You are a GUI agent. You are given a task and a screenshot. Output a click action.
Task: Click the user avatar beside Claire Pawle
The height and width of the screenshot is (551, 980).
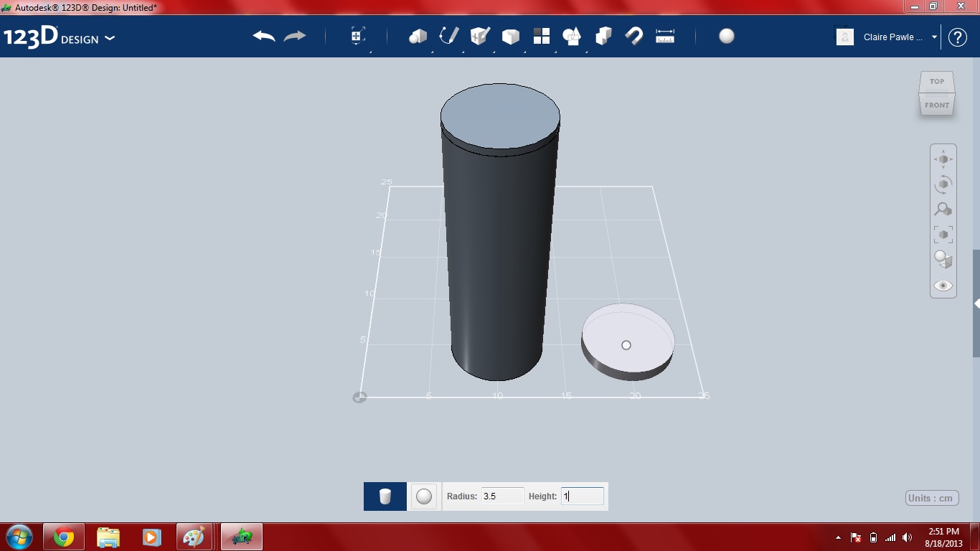(845, 37)
